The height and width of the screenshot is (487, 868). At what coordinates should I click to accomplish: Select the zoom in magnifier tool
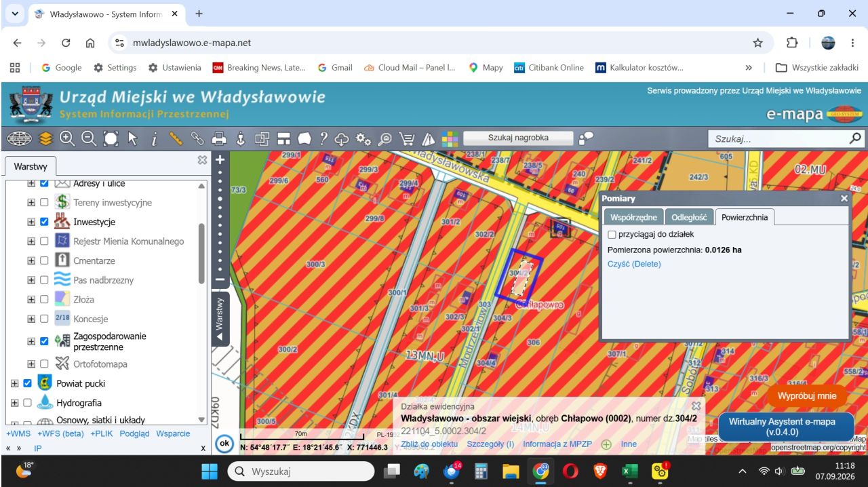68,138
